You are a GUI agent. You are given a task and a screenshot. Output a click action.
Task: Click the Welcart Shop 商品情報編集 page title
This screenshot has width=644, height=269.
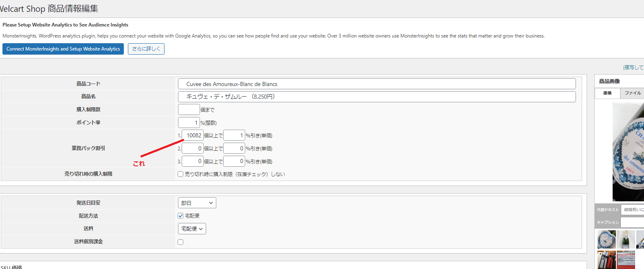48,9
